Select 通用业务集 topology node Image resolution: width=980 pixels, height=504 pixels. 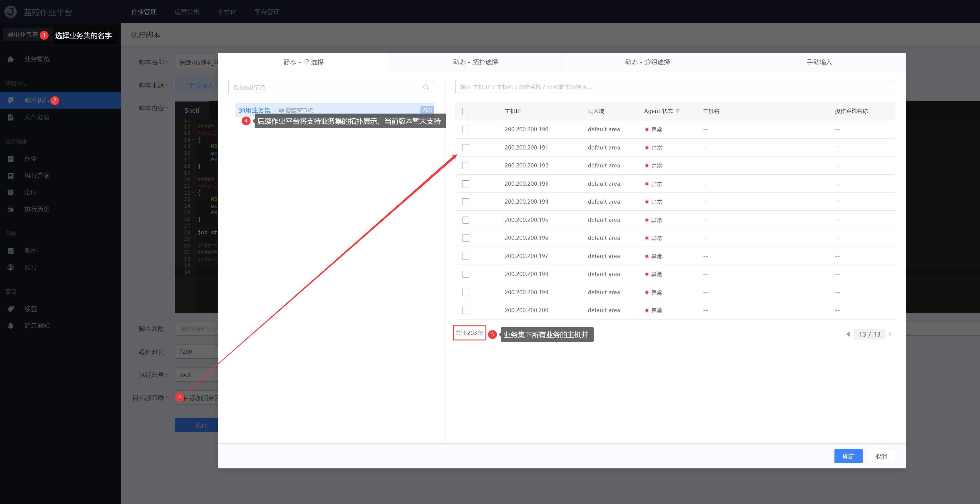255,110
